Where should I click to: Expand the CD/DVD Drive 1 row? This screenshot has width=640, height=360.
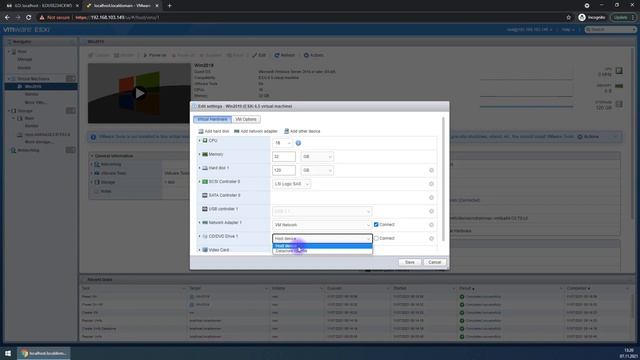pos(200,236)
